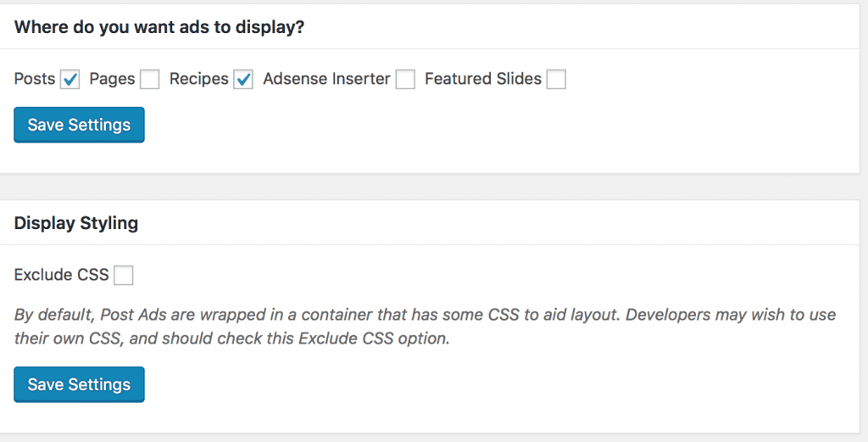Click the "Pages" label text
868x442 pixels.
coord(112,79)
